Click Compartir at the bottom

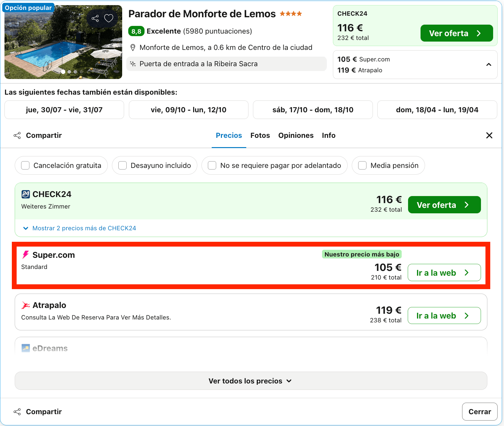[x=38, y=412]
